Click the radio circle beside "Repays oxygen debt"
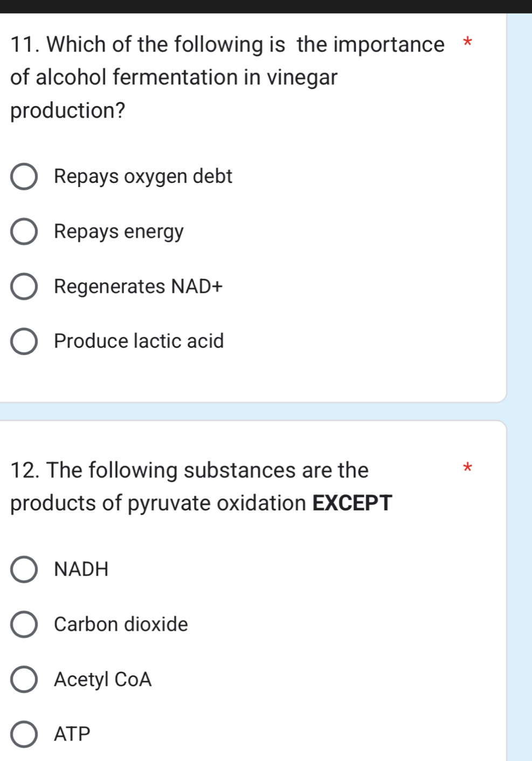The height and width of the screenshot is (761, 532). pos(24,176)
